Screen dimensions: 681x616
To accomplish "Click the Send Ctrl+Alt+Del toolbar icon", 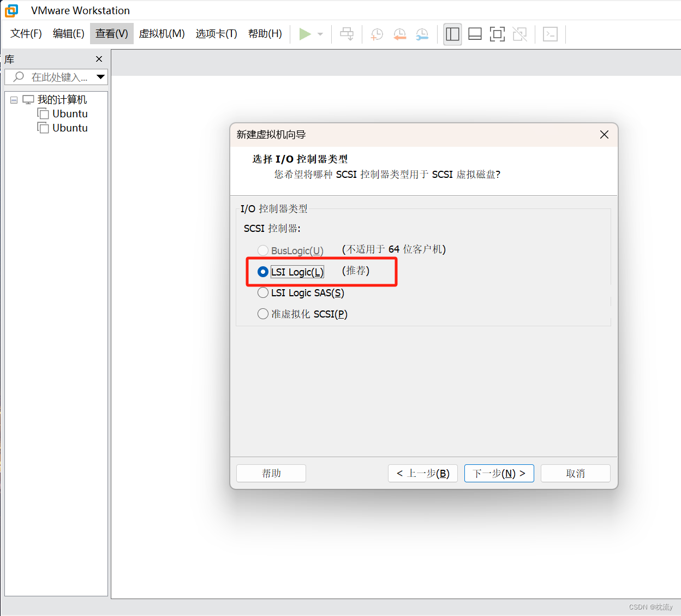I will point(347,34).
